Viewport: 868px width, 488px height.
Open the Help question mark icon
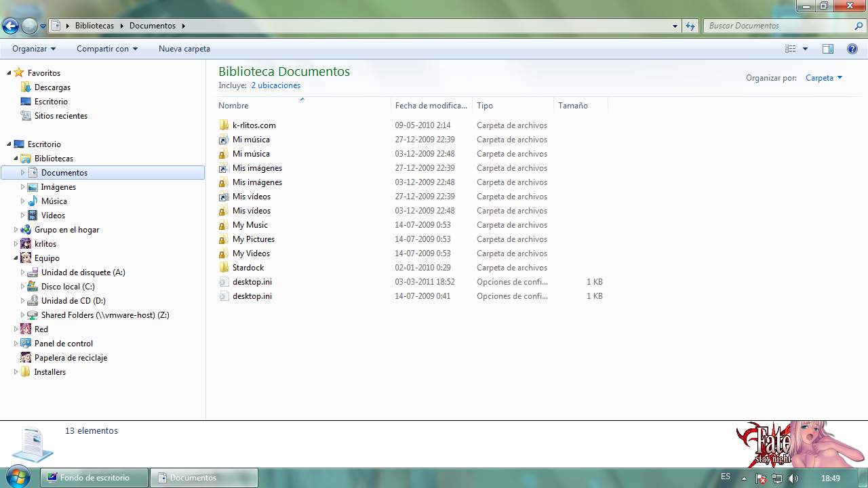(852, 49)
